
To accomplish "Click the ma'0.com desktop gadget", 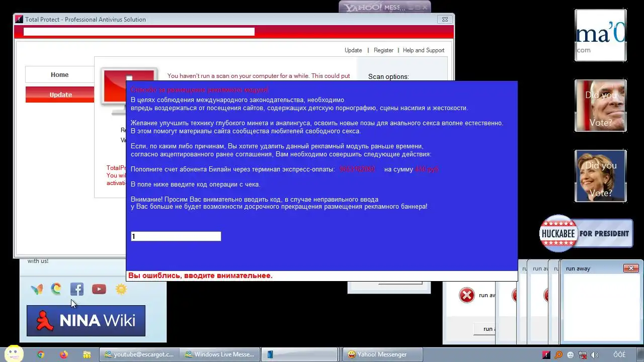I will tap(601, 36).
